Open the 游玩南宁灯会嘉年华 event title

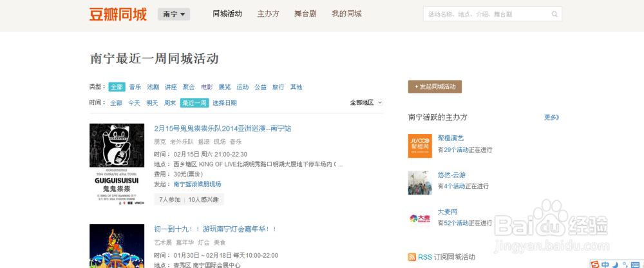coord(215,229)
